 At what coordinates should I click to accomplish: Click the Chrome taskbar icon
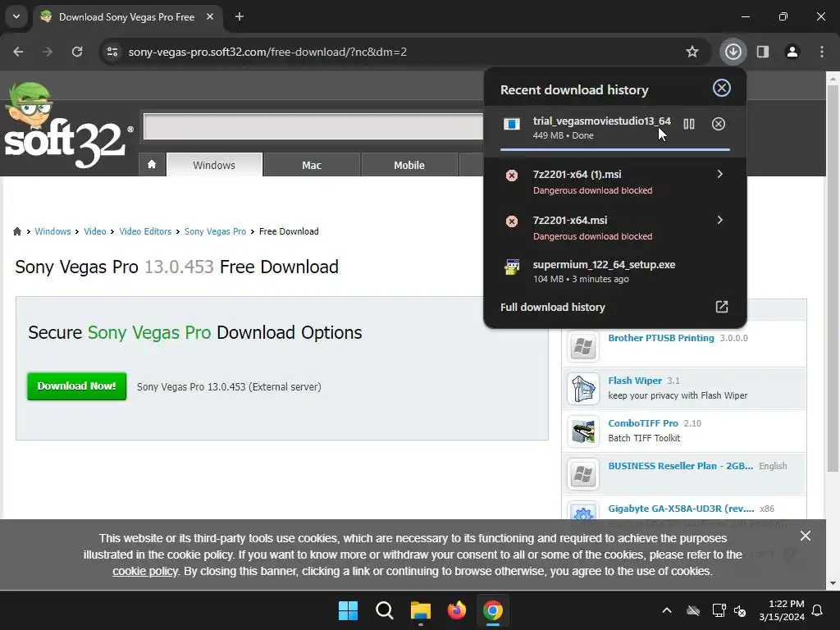click(493, 610)
